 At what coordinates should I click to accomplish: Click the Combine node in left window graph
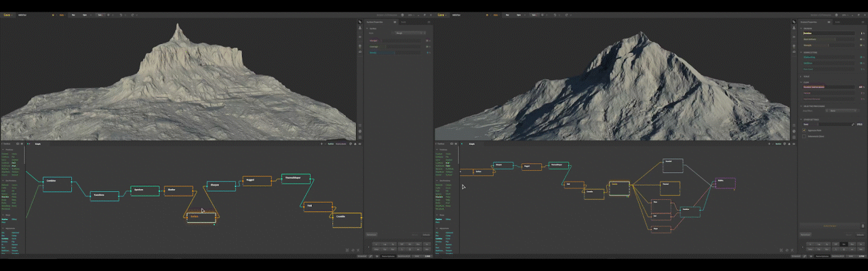tap(57, 184)
